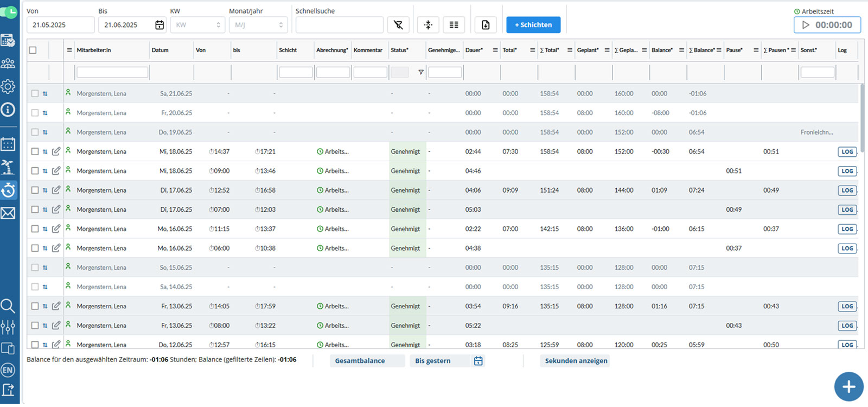Open the messages envelope icon in the sidebar
Viewport: 868px width, 407px height.
click(x=8, y=213)
